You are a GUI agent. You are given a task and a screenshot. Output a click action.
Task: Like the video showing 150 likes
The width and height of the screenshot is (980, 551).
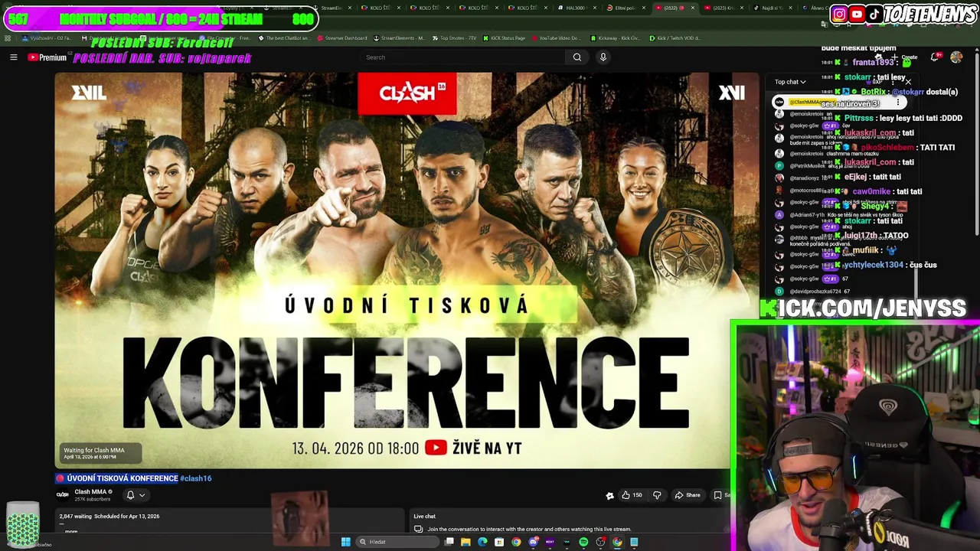click(632, 495)
